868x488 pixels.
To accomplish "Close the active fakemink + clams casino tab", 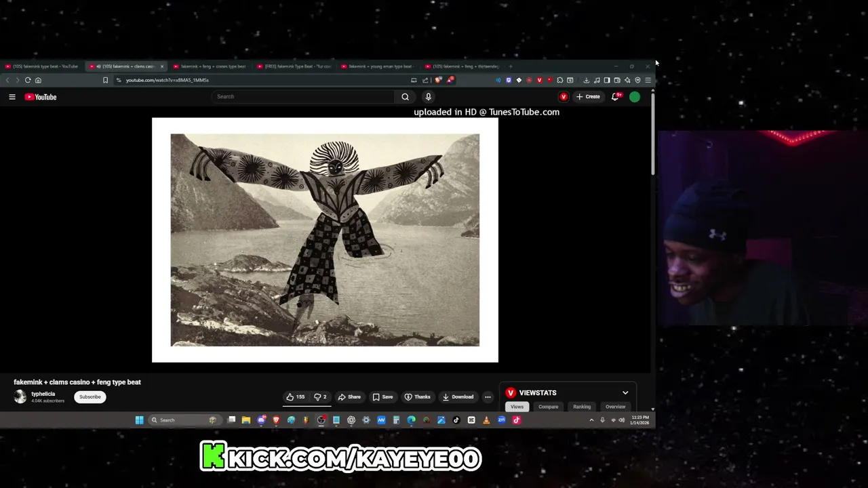I will [161, 66].
